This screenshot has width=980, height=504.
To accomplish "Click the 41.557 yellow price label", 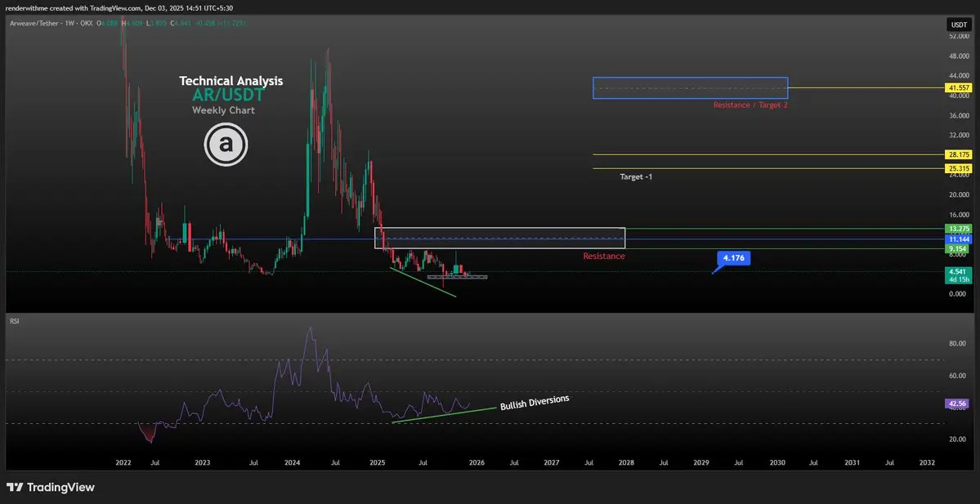I will [957, 89].
